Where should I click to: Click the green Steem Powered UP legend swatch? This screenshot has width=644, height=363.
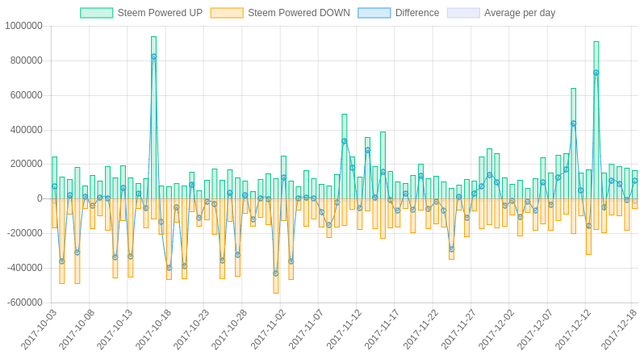[97, 13]
